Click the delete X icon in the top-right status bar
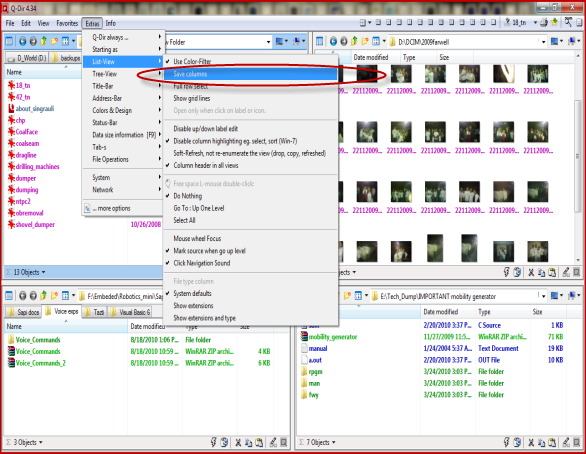586x454 pixels. point(531,273)
